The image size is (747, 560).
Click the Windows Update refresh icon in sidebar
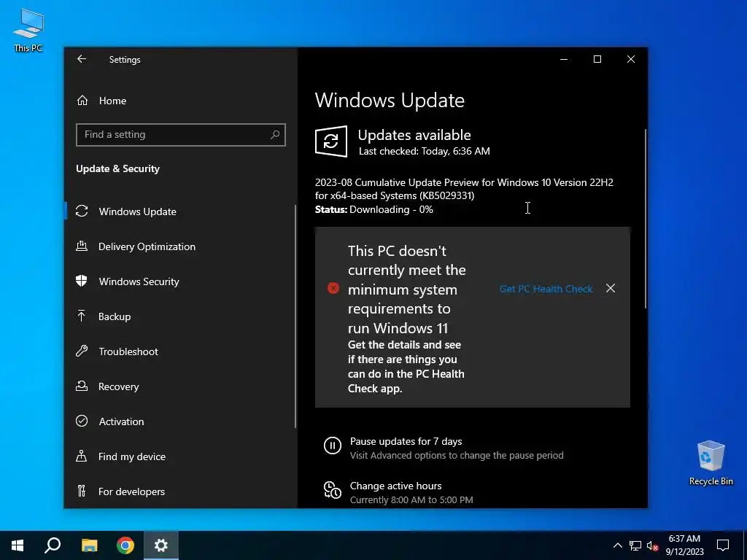[x=82, y=211]
